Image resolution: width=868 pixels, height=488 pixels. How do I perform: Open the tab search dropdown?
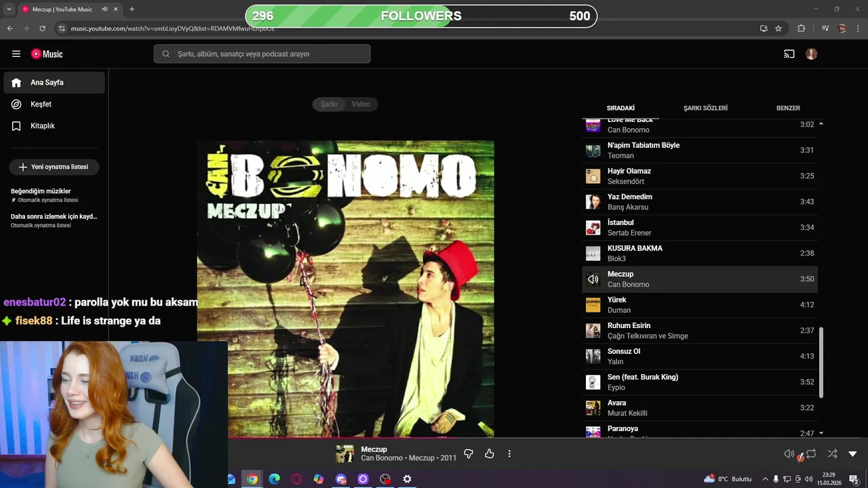click(9, 9)
